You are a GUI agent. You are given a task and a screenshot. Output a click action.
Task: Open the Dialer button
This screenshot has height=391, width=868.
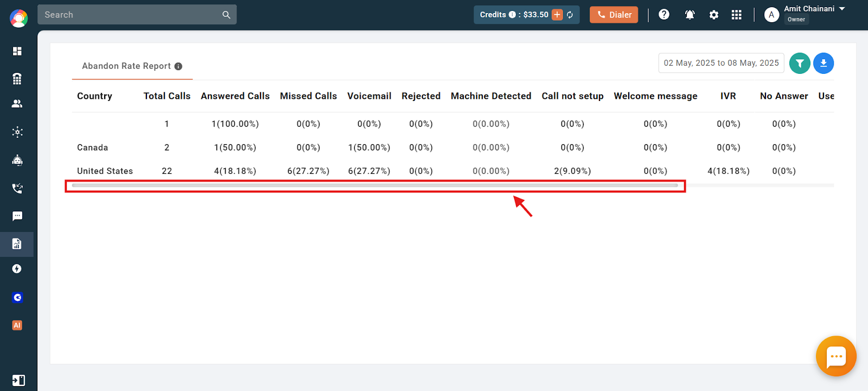(x=614, y=15)
